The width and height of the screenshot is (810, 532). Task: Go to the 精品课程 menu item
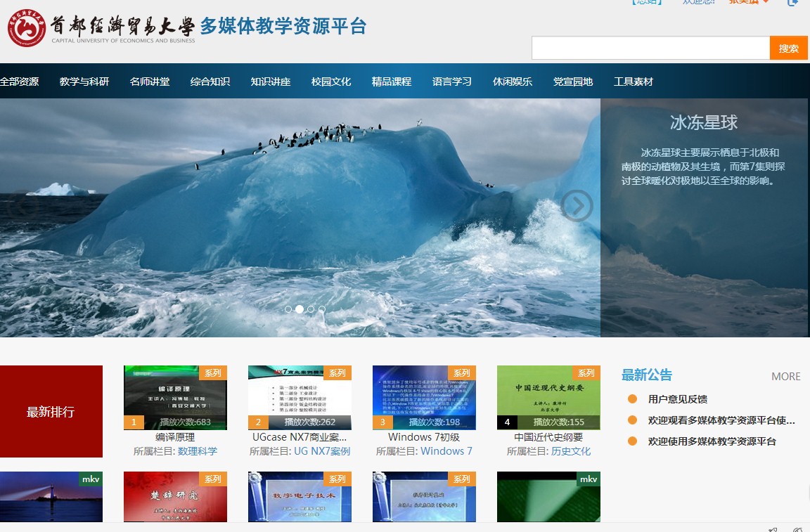coord(392,82)
